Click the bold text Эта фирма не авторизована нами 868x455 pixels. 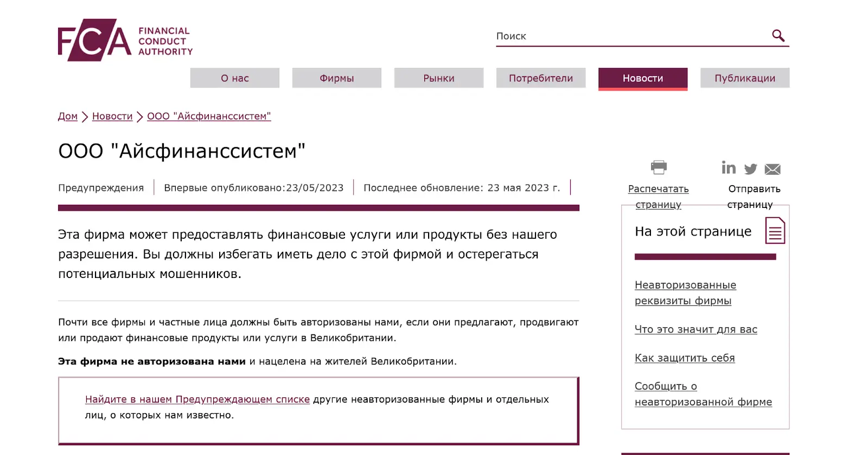point(152,361)
